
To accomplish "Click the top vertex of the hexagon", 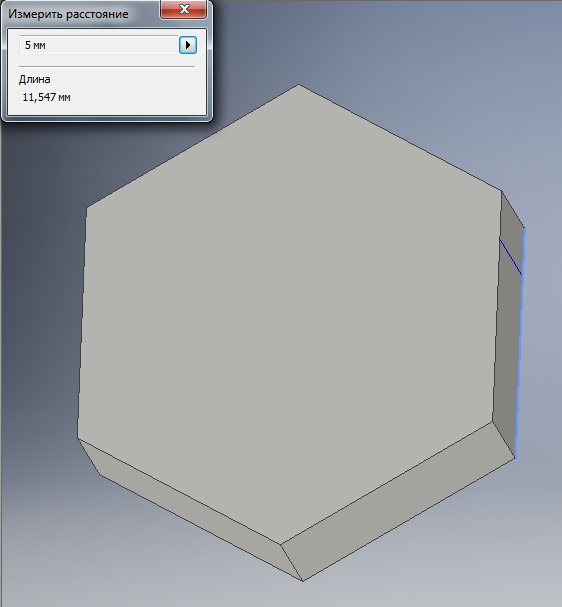I will coord(298,84).
